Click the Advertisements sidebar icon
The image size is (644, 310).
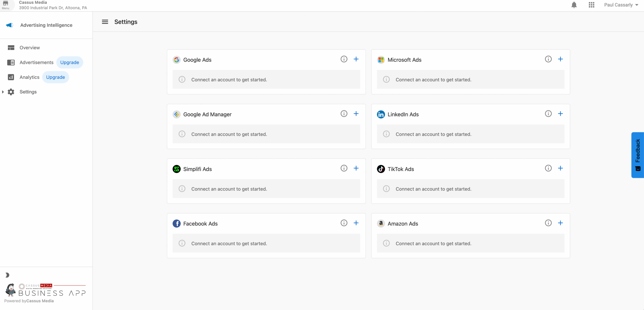click(x=11, y=62)
